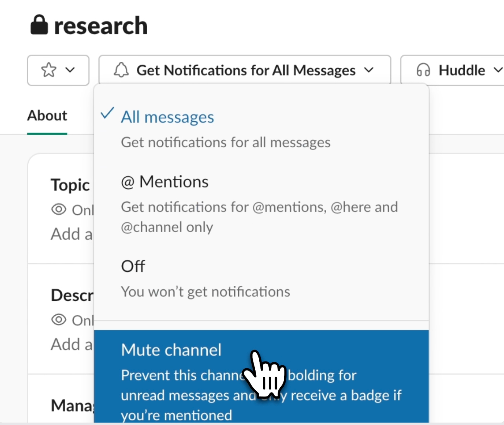This screenshot has width=504, height=425.
Task: Click the research channel title
Action: pos(100,26)
